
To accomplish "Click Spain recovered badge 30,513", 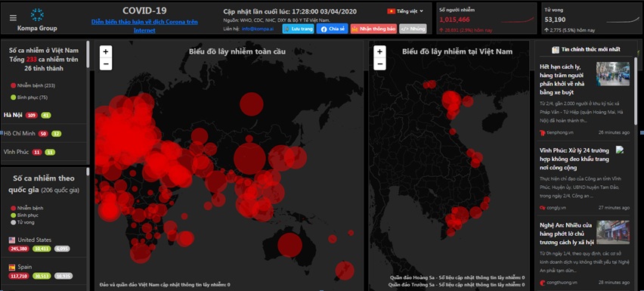I will [42, 276].
